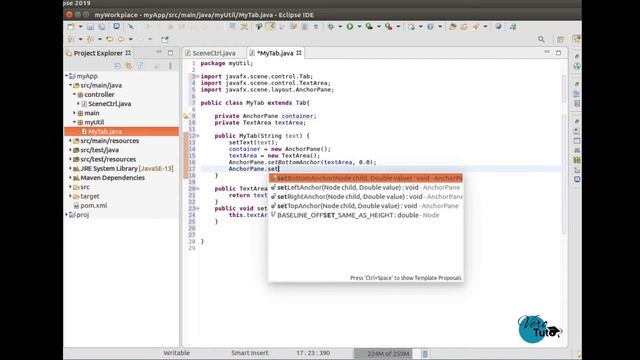Select the target folder
Screen dimensions: 640x360
pos(90,196)
